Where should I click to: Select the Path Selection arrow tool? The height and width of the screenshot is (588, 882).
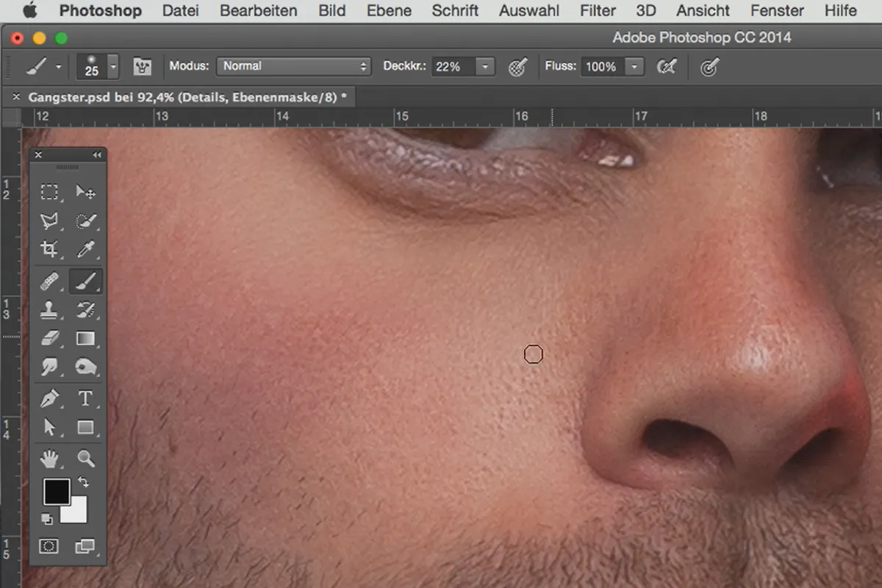coord(49,427)
